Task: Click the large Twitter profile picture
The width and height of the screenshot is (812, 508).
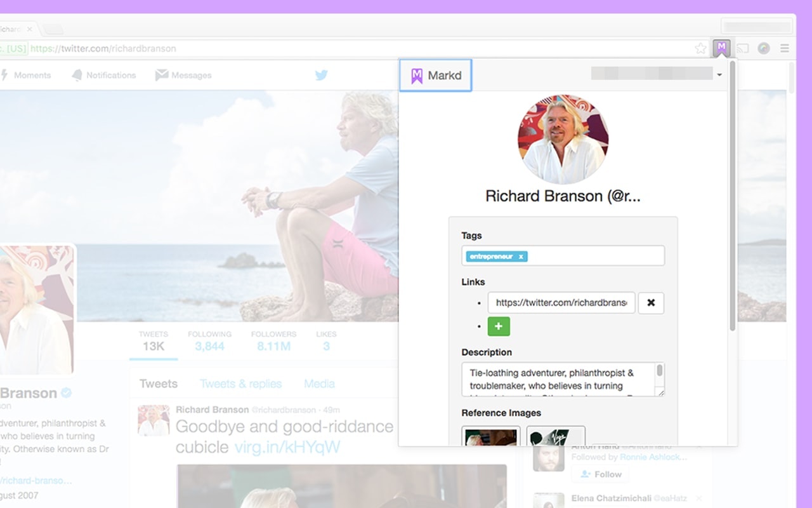Action: click(37, 309)
